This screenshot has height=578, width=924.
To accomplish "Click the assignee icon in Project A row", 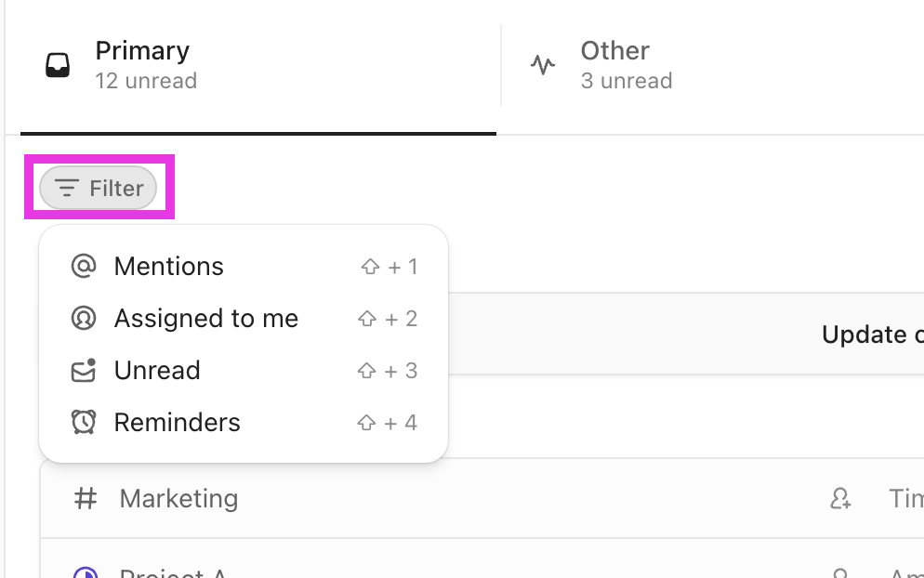I will 840,572.
